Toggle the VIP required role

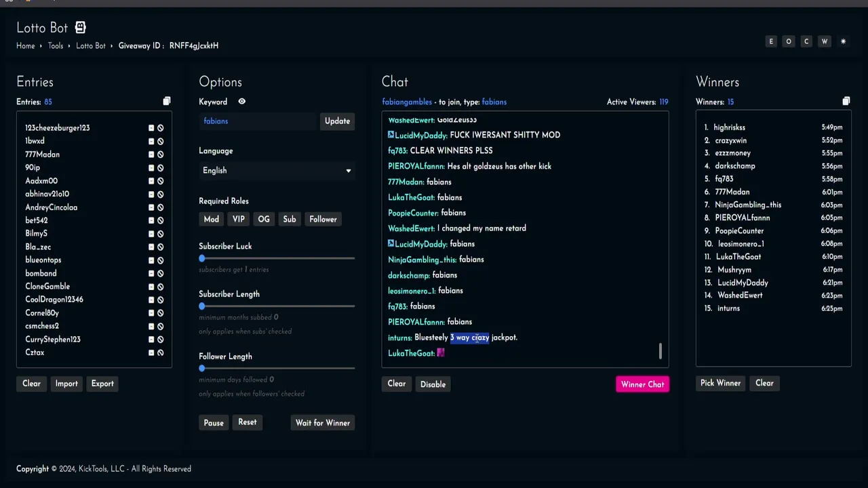coord(239,219)
